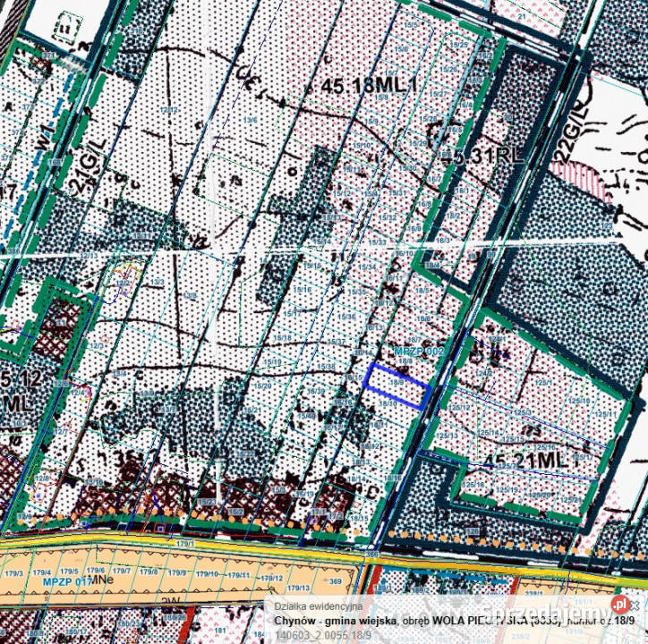This screenshot has width=648, height=644.
Task: Select parcel 179/1 along the road
Action: point(185,543)
